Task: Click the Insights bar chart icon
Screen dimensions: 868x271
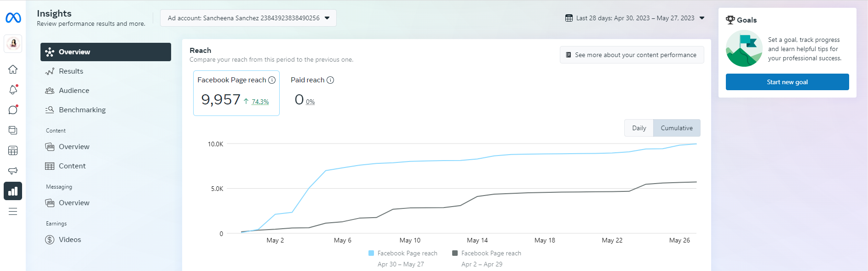Action: coord(13,191)
